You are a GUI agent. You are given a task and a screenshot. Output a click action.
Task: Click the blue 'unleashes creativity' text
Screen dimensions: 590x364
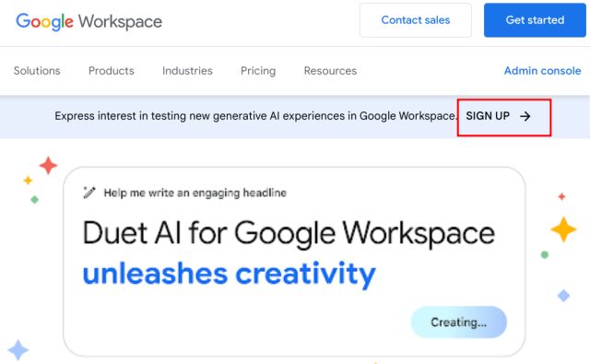pos(230,274)
